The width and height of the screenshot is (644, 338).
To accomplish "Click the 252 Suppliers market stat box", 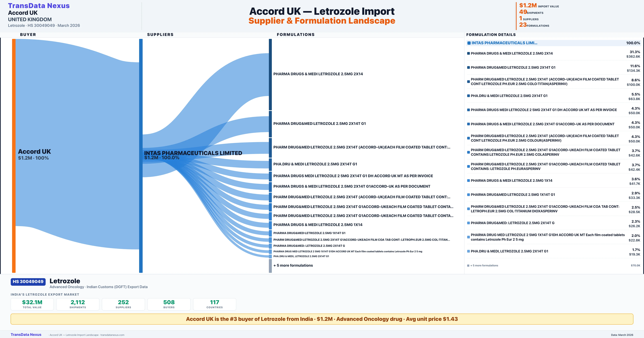I will point(123,304).
